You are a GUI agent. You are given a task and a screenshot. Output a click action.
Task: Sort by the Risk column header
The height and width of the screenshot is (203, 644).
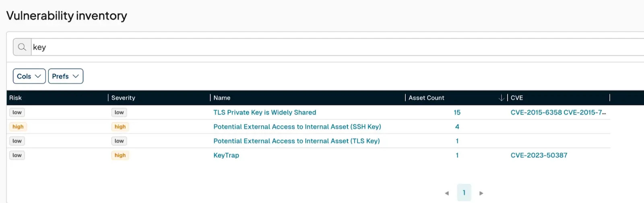16,98
